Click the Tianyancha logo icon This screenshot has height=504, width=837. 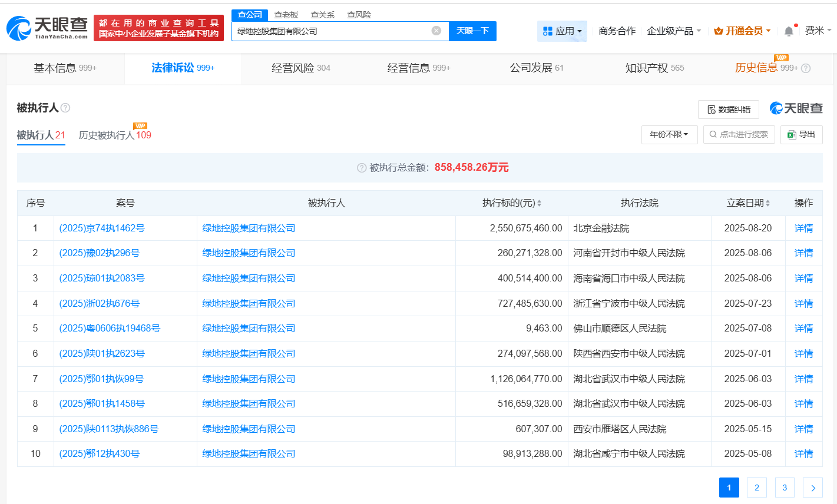[21, 25]
